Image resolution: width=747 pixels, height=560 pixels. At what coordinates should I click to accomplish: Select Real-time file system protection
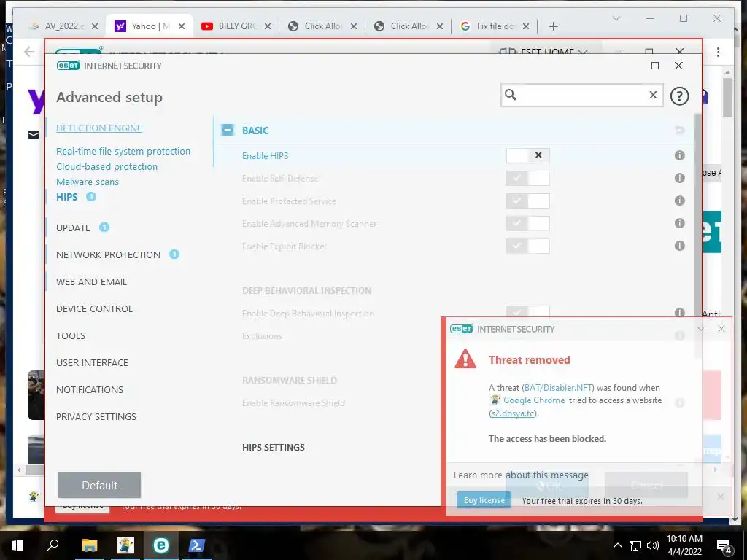123,152
